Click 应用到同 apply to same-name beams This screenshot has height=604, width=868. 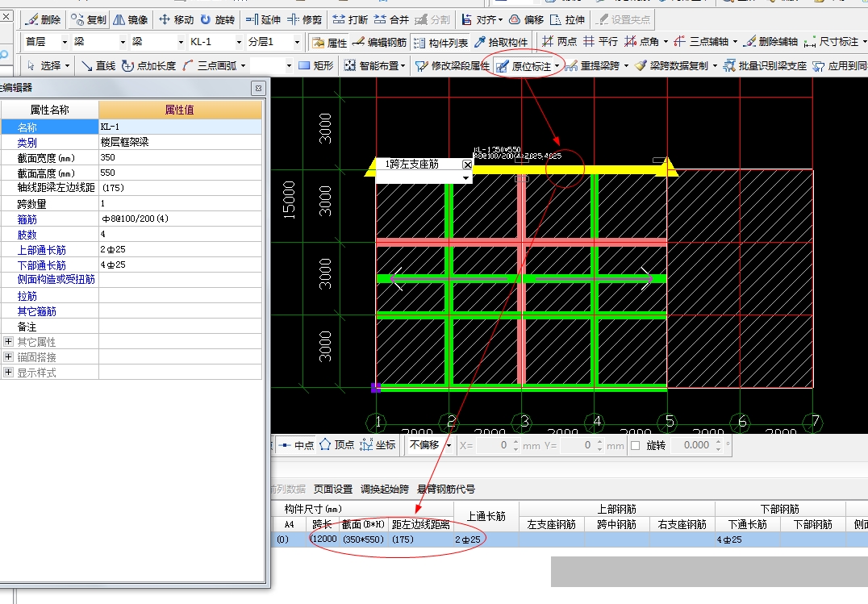pyautogui.click(x=840, y=66)
